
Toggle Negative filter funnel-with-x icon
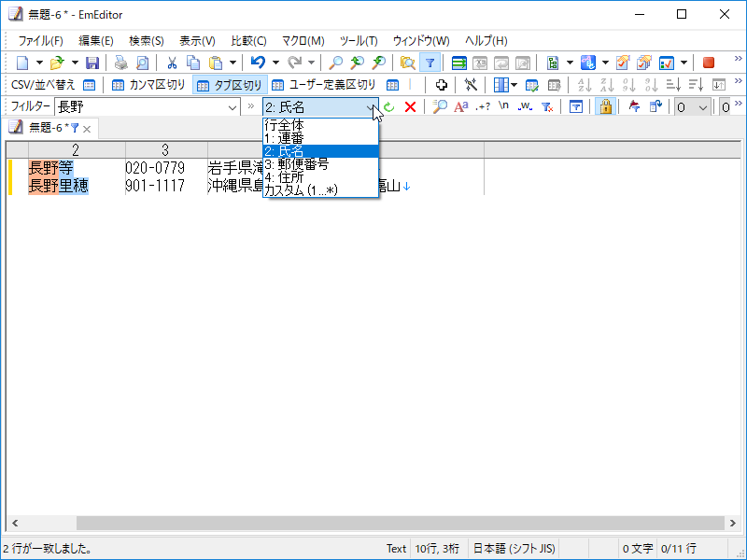(547, 106)
